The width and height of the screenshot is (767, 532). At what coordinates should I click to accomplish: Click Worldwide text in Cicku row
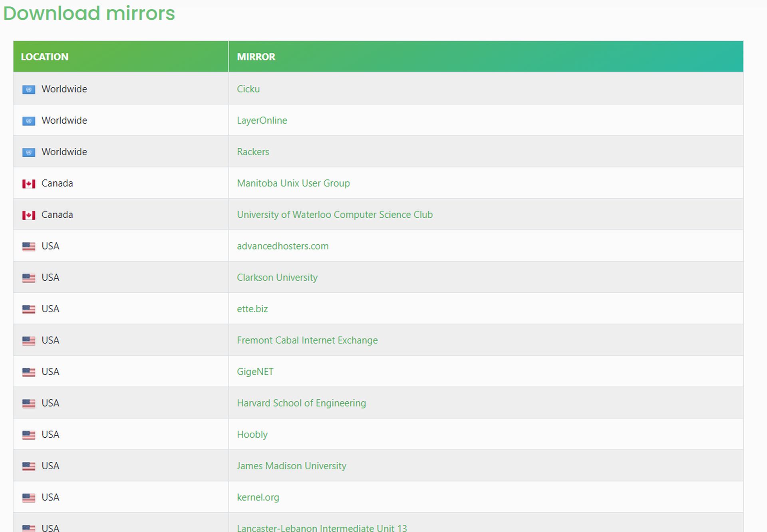coord(64,89)
